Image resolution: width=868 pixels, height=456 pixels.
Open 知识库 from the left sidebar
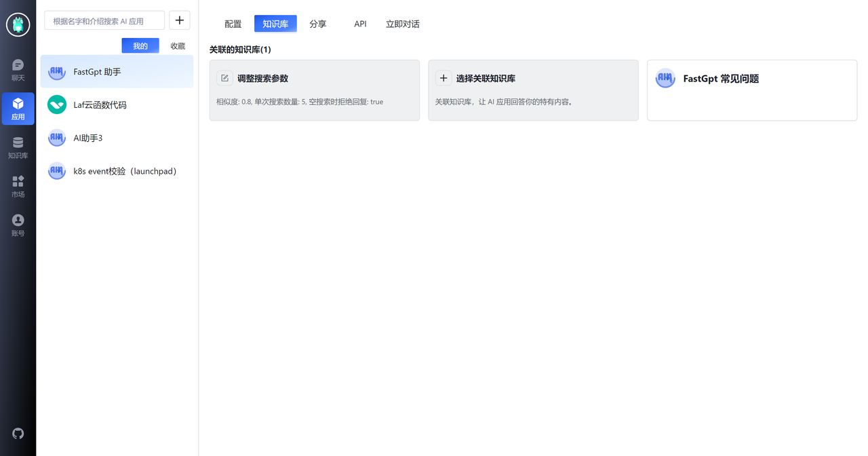pyautogui.click(x=18, y=147)
